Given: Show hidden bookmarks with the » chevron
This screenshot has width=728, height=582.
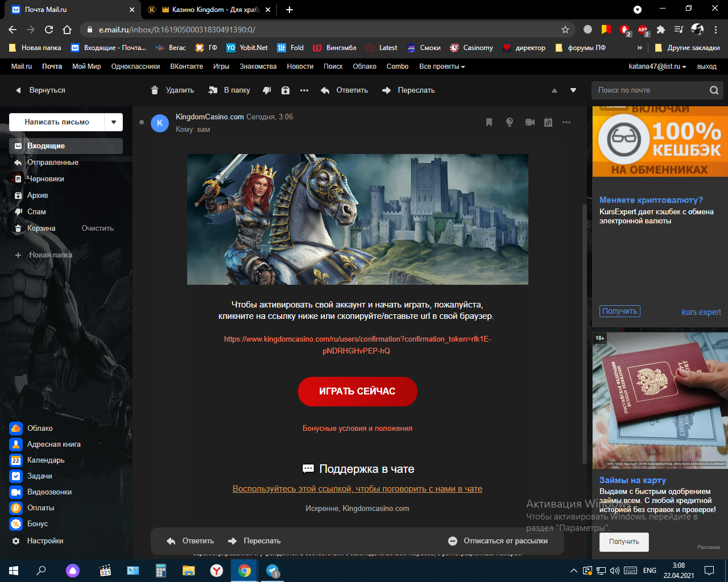Looking at the screenshot, I should pyautogui.click(x=640, y=48).
